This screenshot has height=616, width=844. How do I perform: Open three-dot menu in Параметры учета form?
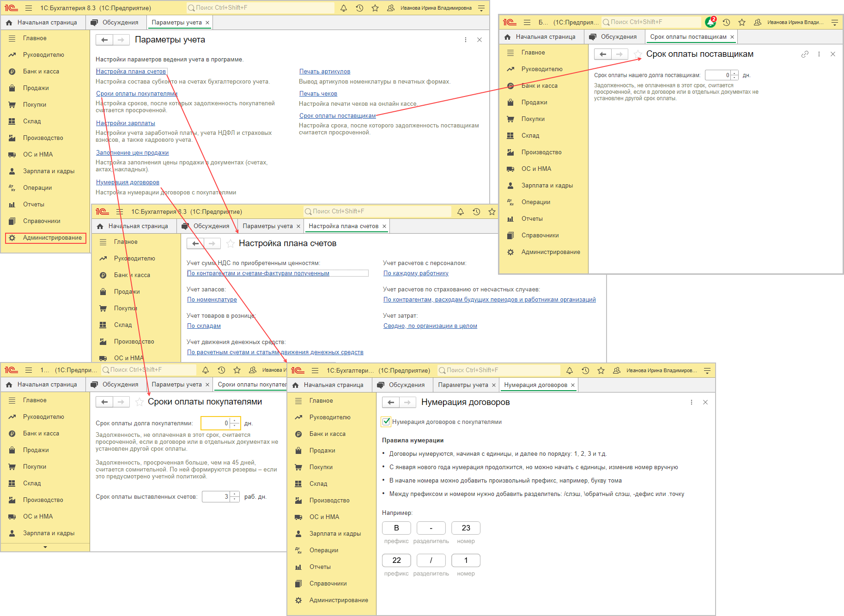click(x=466, y=40)
